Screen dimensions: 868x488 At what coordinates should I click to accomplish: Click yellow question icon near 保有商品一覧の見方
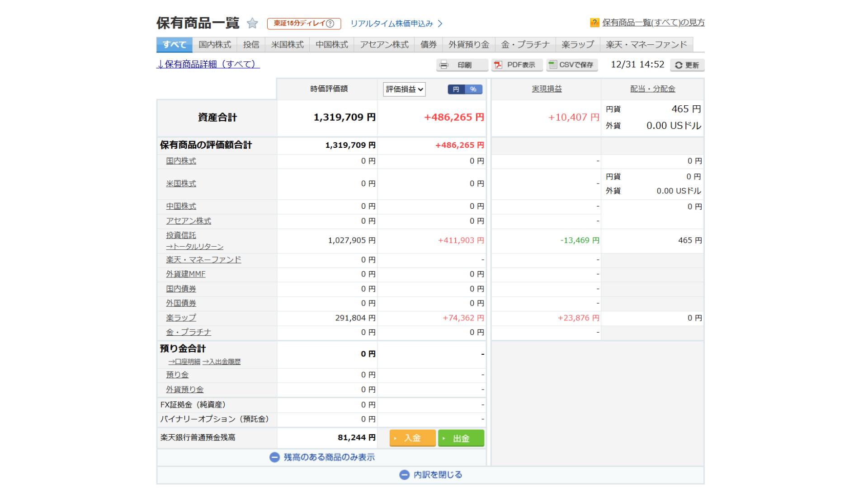pyautogui.click(x=594, y=23)
